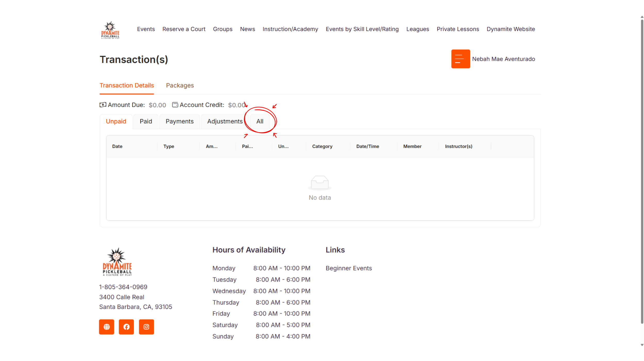The width and height of the screenshot is (644, 361).
Task: Click the footer Dynamite Pickleball logo
Action: (117, 262)
